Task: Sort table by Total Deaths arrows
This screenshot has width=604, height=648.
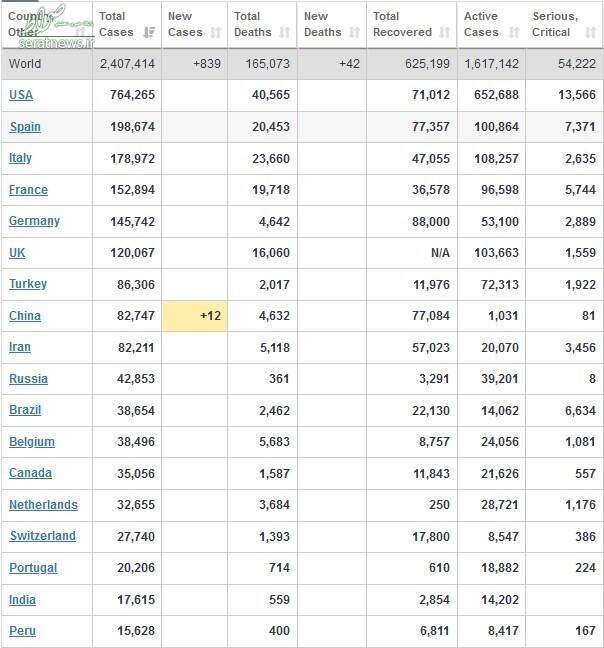Action: [284, 32]
